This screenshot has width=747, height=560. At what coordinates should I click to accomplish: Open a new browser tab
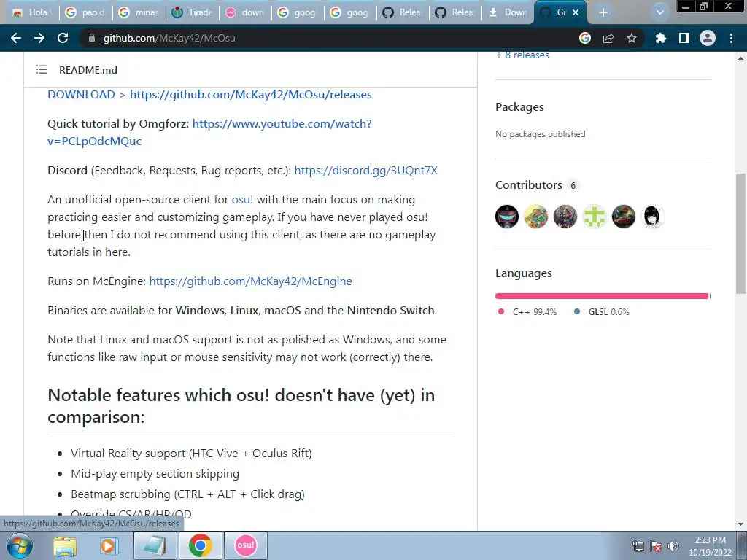603,13
